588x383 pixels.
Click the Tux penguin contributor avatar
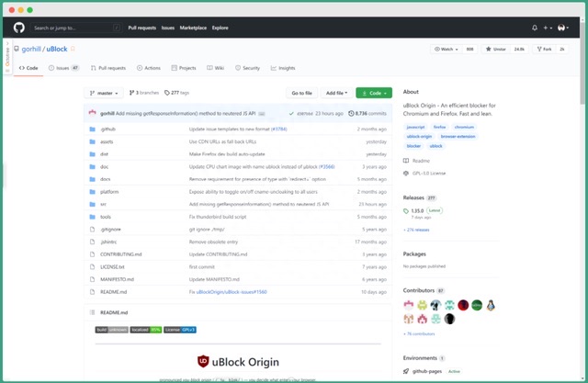(492, 305)
